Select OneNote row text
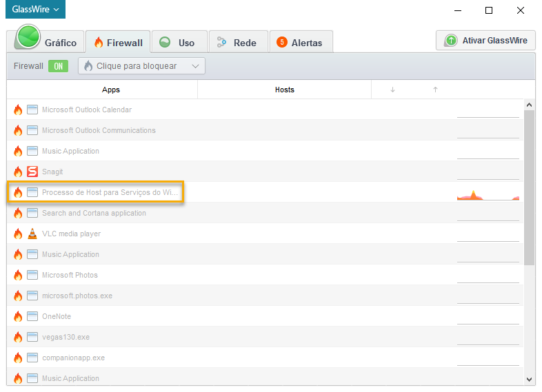542x392 pixels. [x=57, y=316]
